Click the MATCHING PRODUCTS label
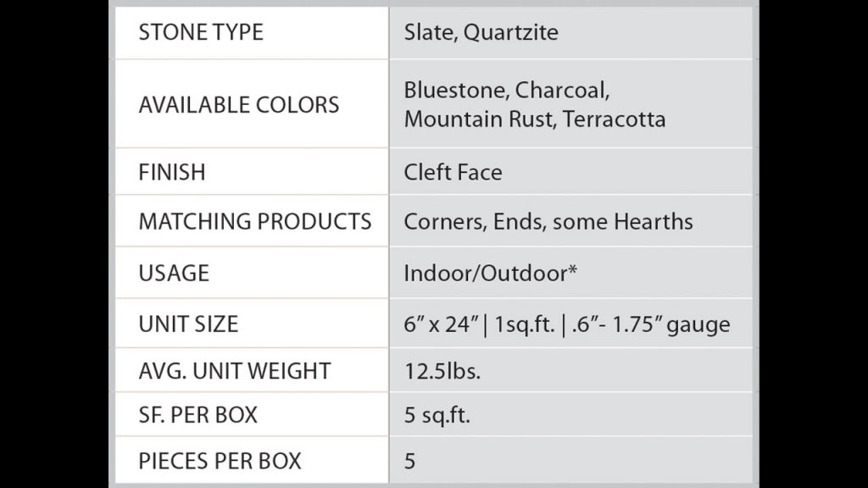 [254, 221]
